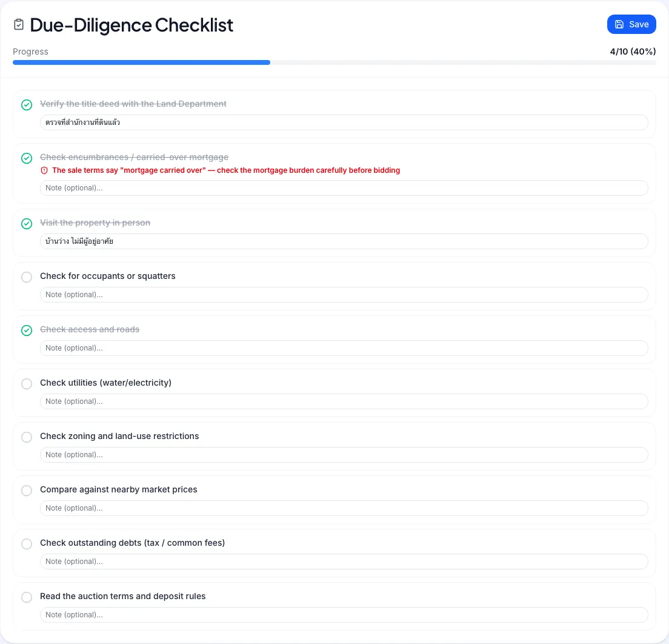The height and width of the screenshot is (644, 669).
Task: Tick Check zoning and land-use restrictions
Action: [x=27, y=437]
